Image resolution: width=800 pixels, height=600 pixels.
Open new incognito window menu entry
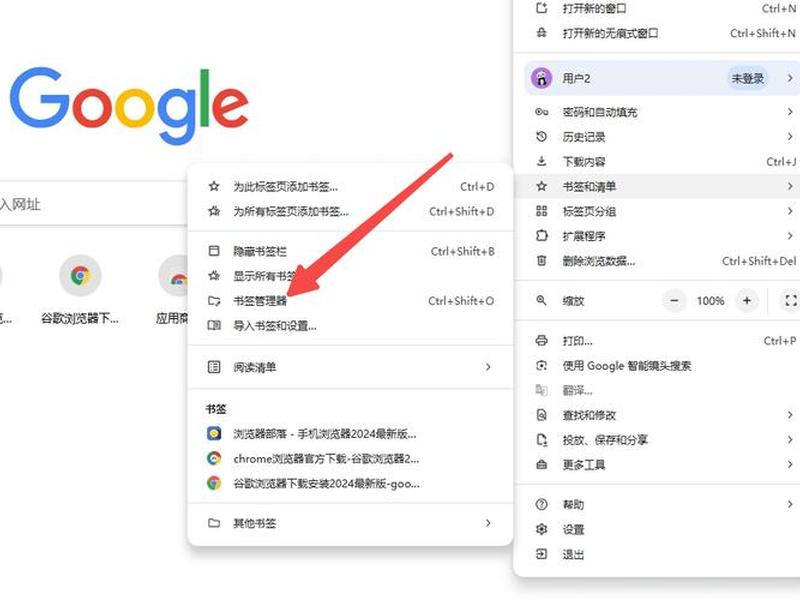point(658,34)
